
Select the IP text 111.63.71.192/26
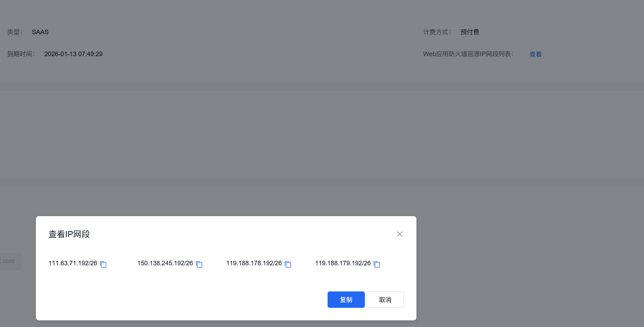pos(72,263)
